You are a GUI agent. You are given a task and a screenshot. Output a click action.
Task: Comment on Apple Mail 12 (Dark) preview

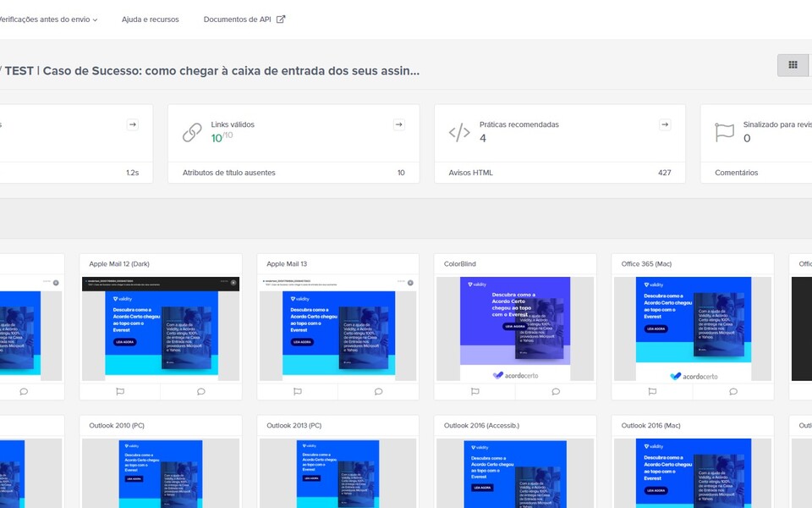(201, 391)
